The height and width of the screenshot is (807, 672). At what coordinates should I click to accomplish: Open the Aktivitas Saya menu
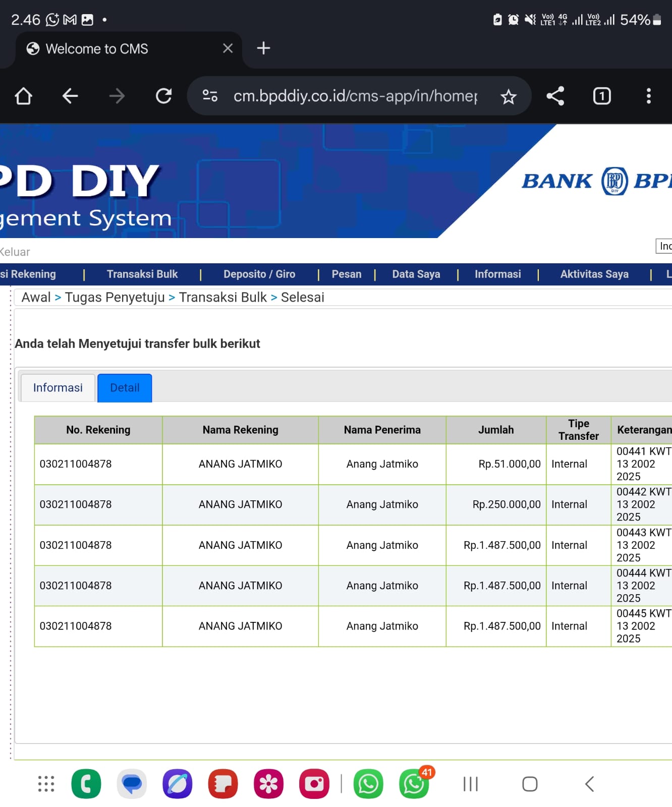pos(594,274)
